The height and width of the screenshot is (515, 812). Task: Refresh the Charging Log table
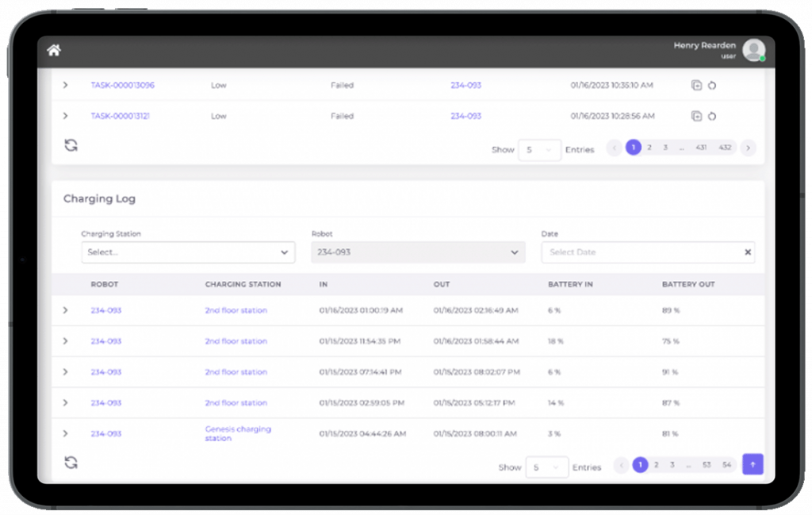pyautogui.click(x=71, y=463)
